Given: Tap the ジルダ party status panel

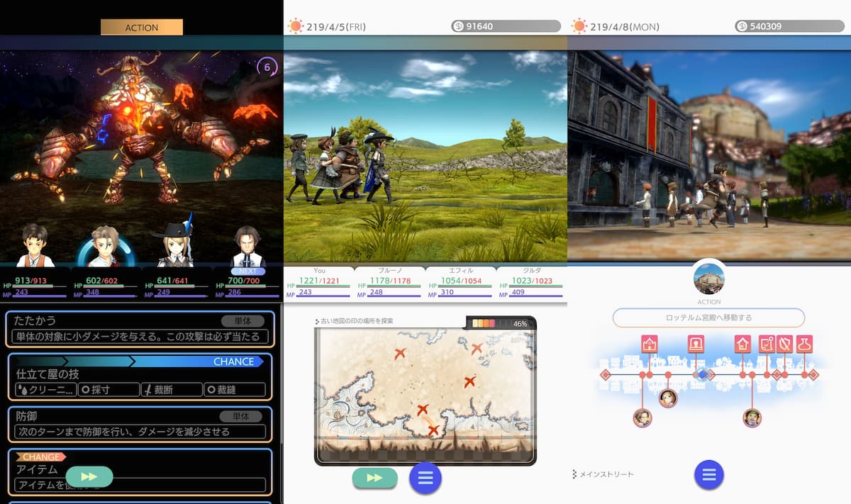Looking at the screenshot, I should [x=532, y=281].
